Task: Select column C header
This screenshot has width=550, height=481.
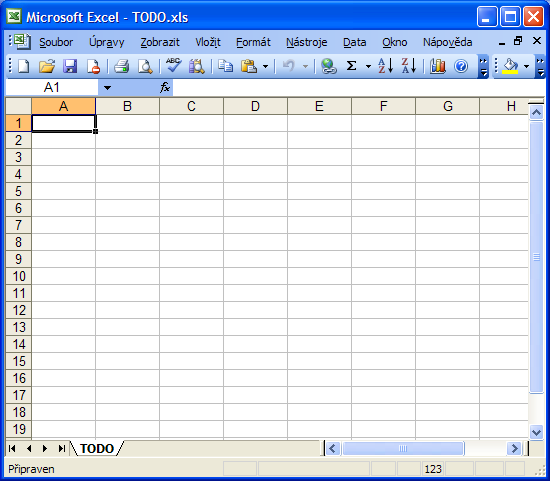Action: pos(191,106)
